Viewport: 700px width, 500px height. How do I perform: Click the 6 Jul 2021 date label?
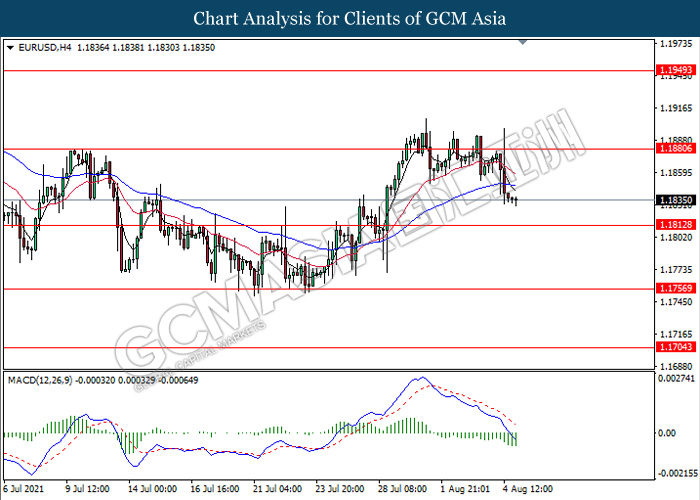coord(25,490)
